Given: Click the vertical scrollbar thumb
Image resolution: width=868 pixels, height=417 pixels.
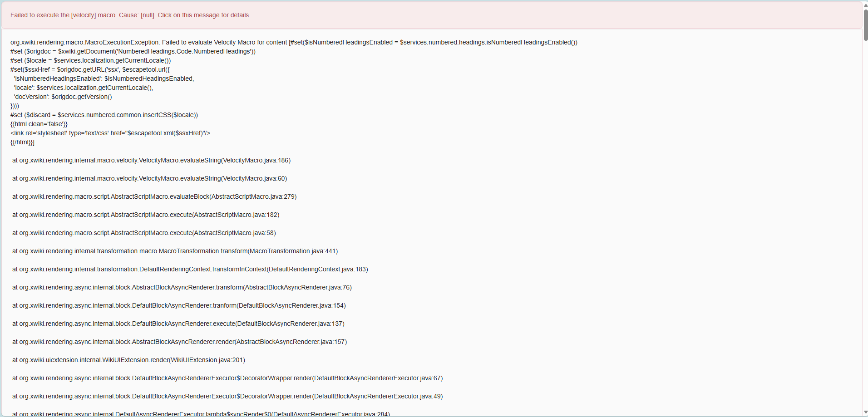Looking at the screenshot, I should click(x=865, y=25).
